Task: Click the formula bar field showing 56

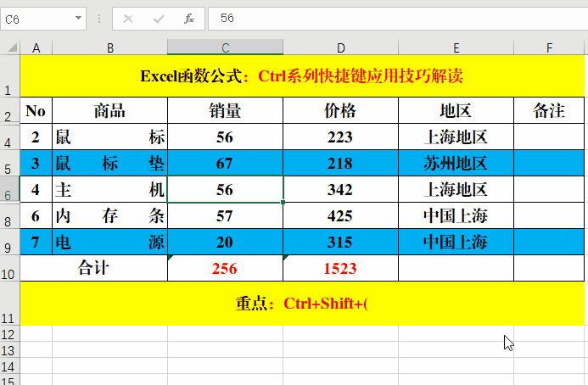Action: pos(398,18)
